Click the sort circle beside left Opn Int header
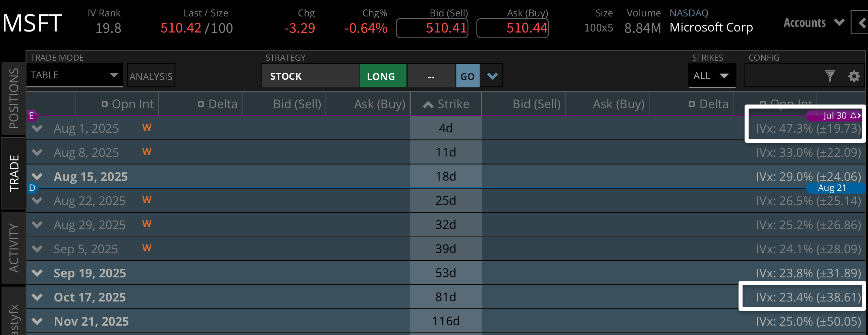The image size is (868, 335). 104,104
